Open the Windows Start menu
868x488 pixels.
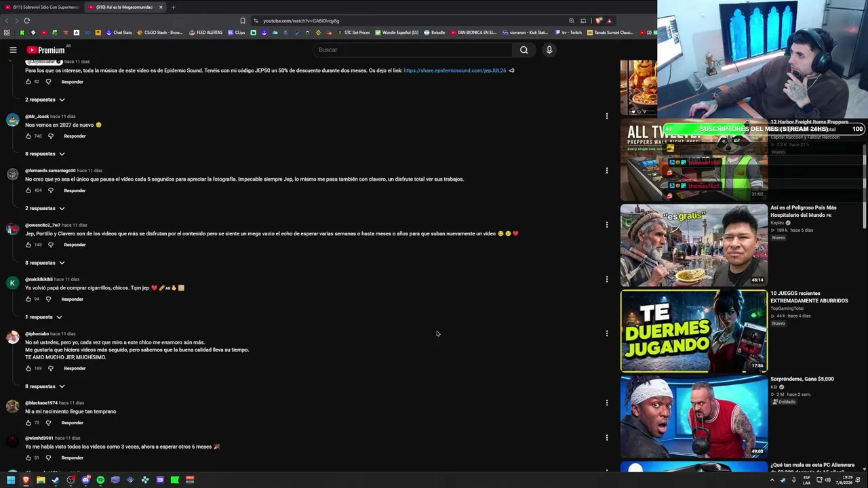(11, 480)
